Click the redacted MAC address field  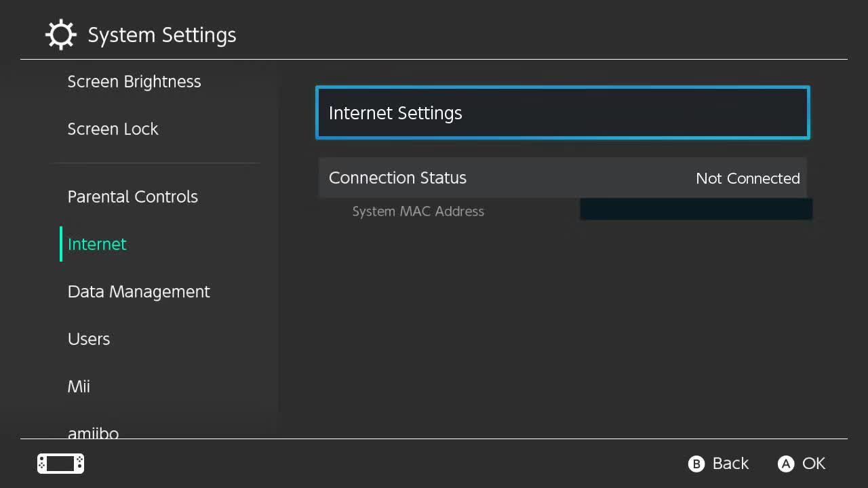(696, 209)
